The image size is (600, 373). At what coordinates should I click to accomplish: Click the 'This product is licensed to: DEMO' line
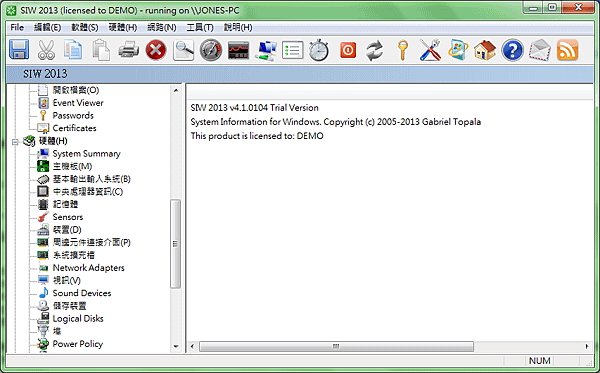(x=257, y=136)
